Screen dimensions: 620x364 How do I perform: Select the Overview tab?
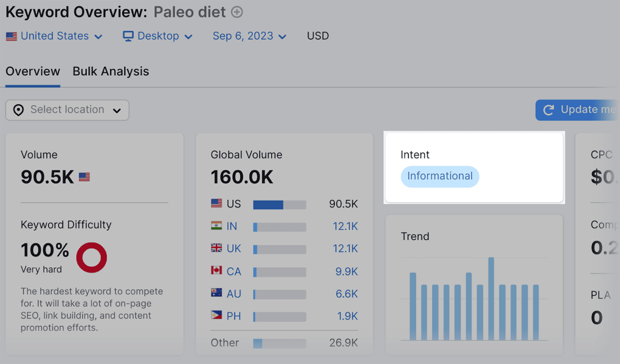32,71
